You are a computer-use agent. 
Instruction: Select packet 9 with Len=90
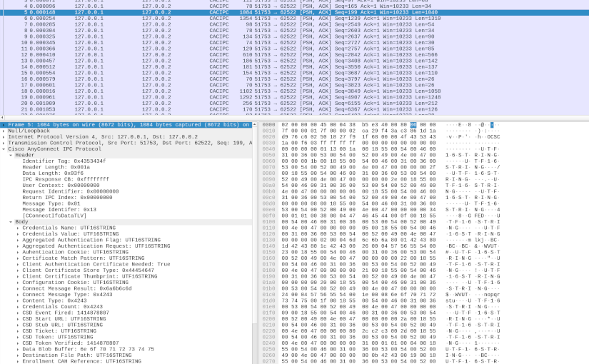[294, 36]
